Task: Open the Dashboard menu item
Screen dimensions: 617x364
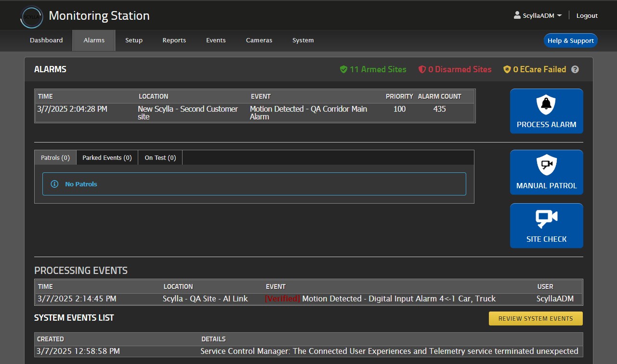Action: click(x=46, y=40)
